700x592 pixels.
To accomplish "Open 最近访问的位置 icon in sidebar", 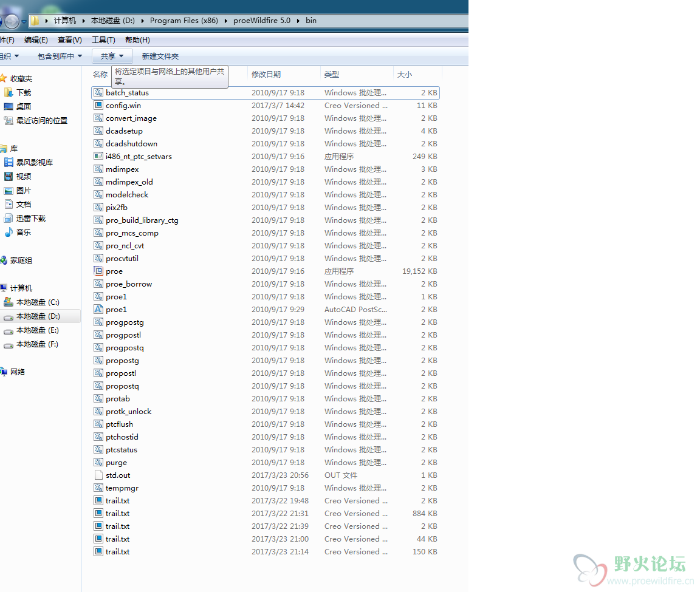I will click(9, 120).
